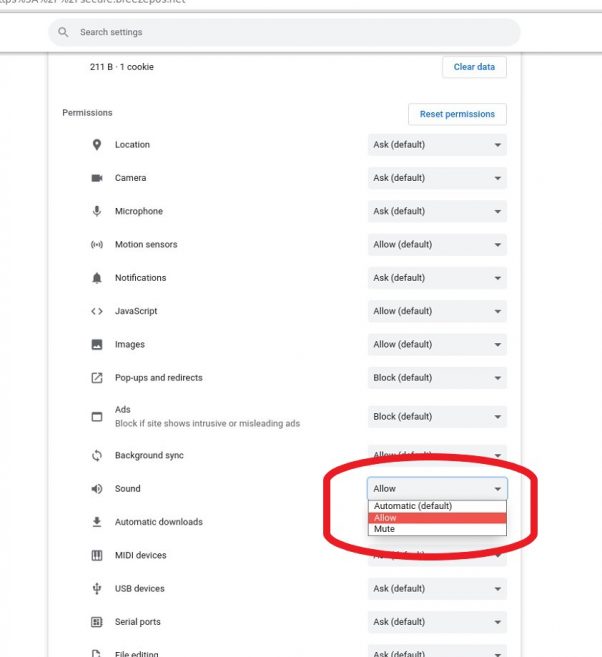Click the Clear data button
Viewport: 602px width, 657px height.
click(x=474, y=67)
